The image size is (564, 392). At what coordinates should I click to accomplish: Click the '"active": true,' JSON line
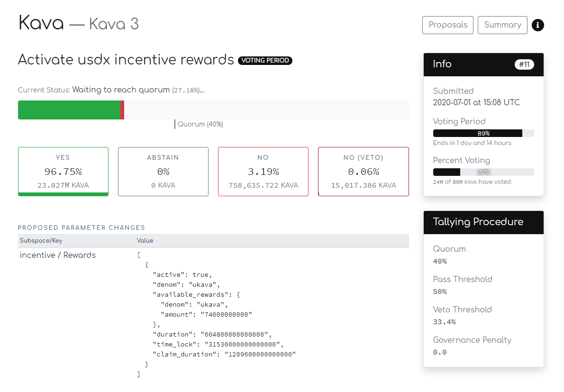pyautogui.click(x=182, y=275)
